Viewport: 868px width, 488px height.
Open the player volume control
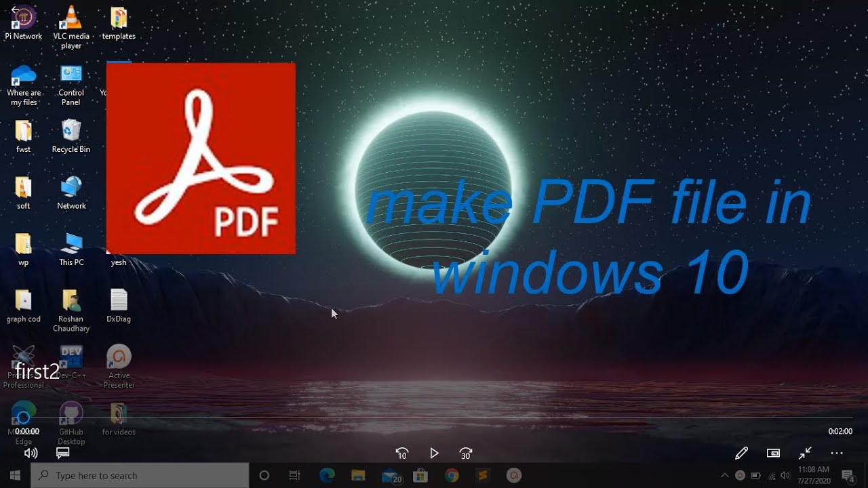click(x=31, y=453)
